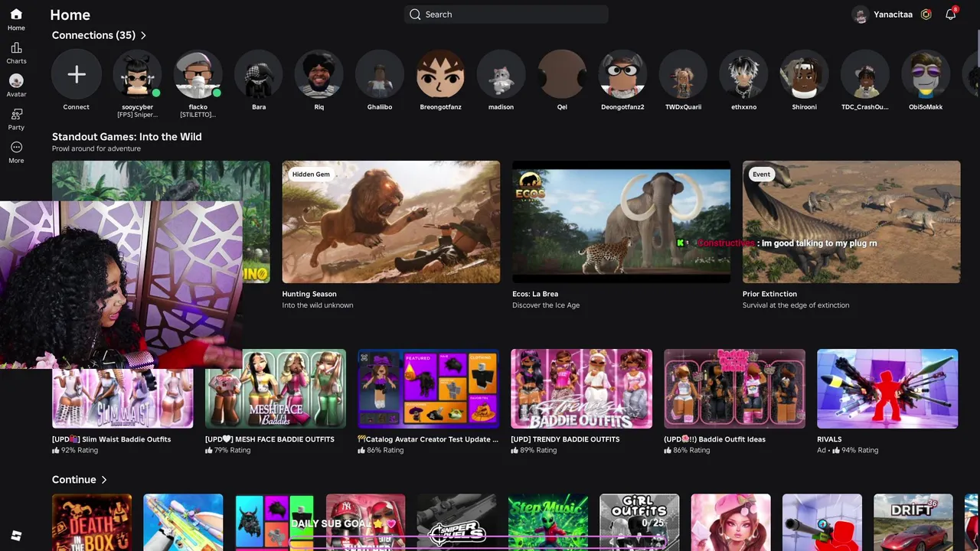Open Riq's connection avatar
Screen dimensions: 980x551
[319, 74]
